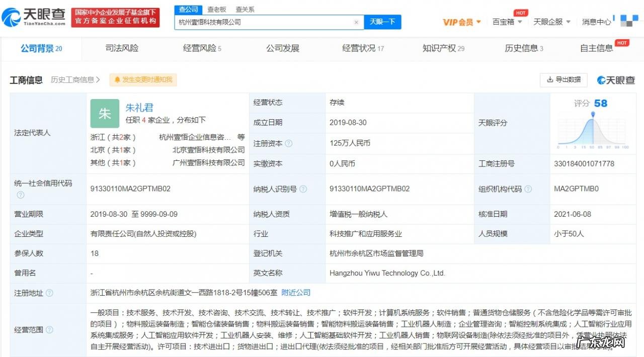The height and width of the screenshot is (357, 644).
Task: Click the help icon next to 组织机构代码
Action: click(x=528, y=189)
